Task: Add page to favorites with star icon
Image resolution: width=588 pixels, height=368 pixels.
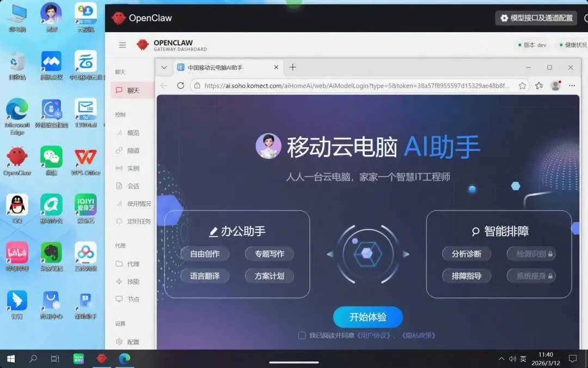Action: click(522, 86)
